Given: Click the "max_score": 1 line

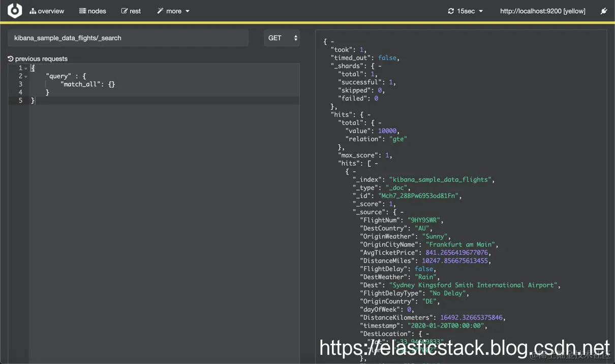Looking at the screenshot, I should click(x=365, y=155).
